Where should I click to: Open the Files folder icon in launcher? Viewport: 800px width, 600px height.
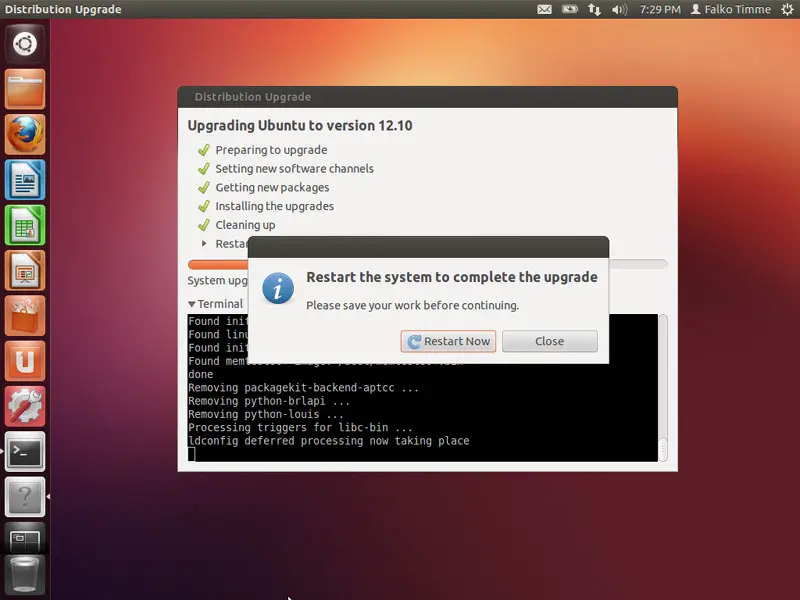coord(25,89)
